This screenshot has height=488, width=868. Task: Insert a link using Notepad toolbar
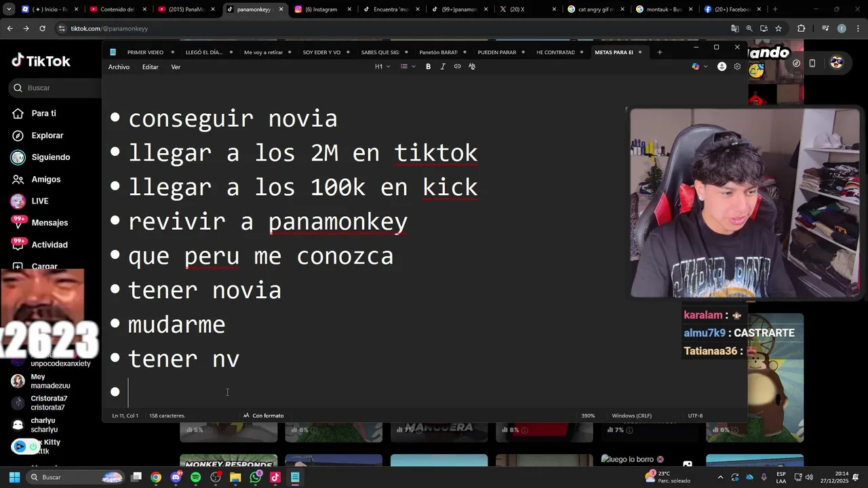coord(457,66)
